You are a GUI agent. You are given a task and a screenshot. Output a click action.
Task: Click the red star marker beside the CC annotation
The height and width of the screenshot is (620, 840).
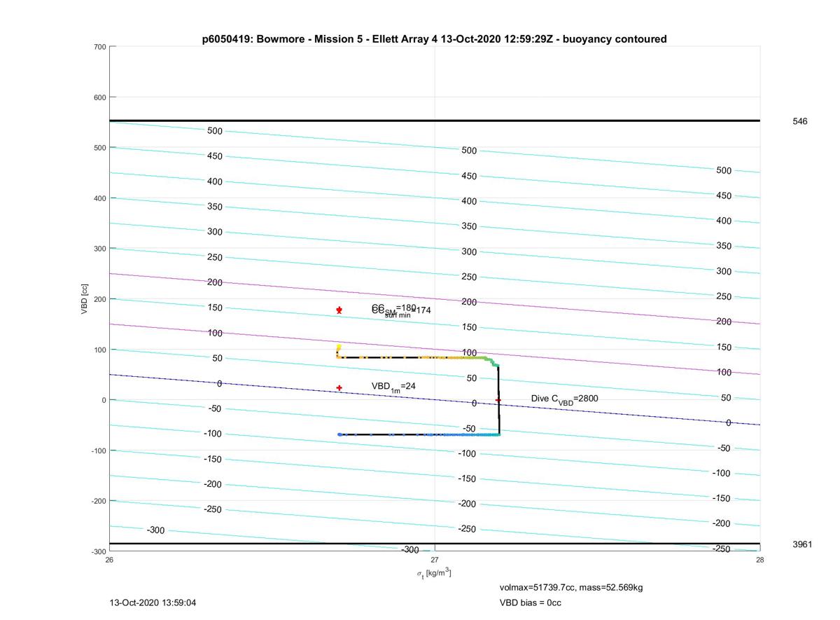click(x=339, y=310)
